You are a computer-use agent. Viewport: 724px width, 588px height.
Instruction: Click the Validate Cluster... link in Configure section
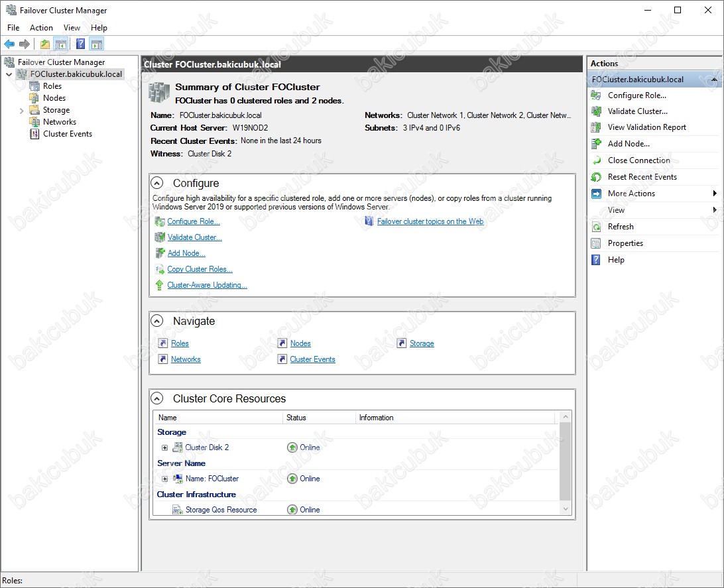(x=194, y=237)
